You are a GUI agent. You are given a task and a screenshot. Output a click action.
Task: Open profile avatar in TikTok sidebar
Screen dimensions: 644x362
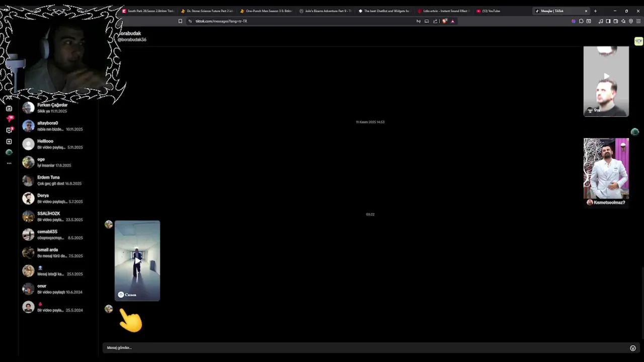tap(9, 152)
